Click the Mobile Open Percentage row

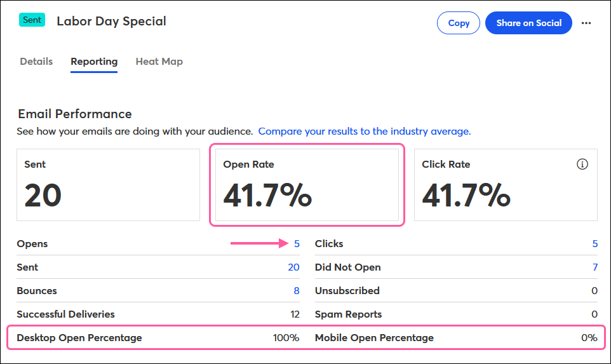456,338
